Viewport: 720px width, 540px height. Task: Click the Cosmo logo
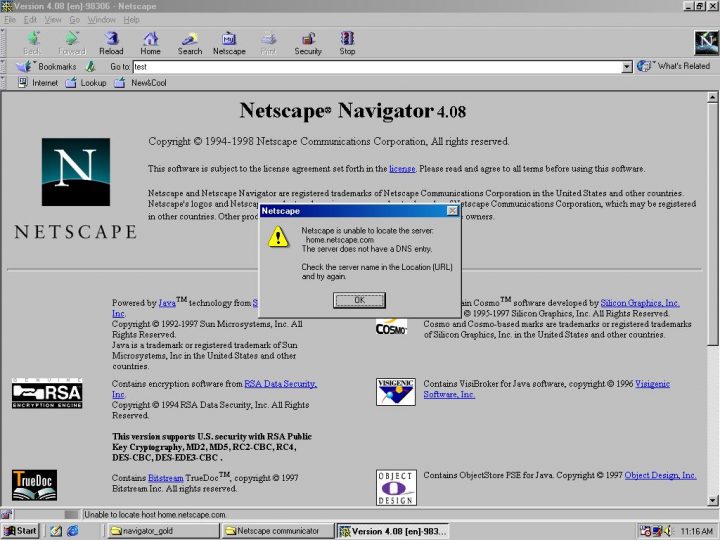(391, 327)
